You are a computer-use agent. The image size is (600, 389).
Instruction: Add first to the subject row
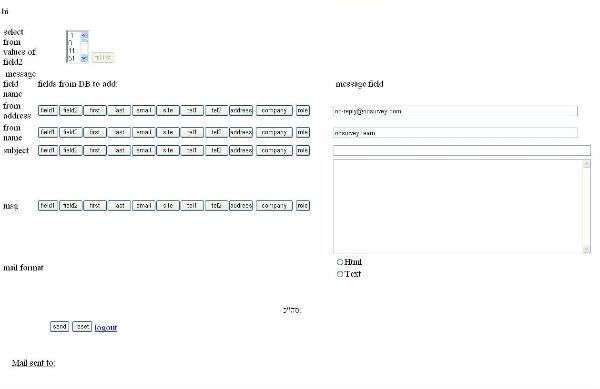tap(95, 150)
